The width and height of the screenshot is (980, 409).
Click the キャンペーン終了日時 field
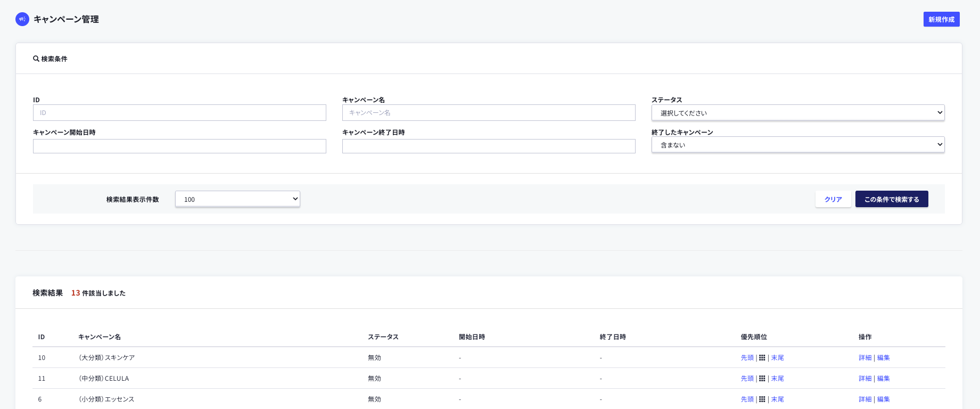click(x=489, y=146)
